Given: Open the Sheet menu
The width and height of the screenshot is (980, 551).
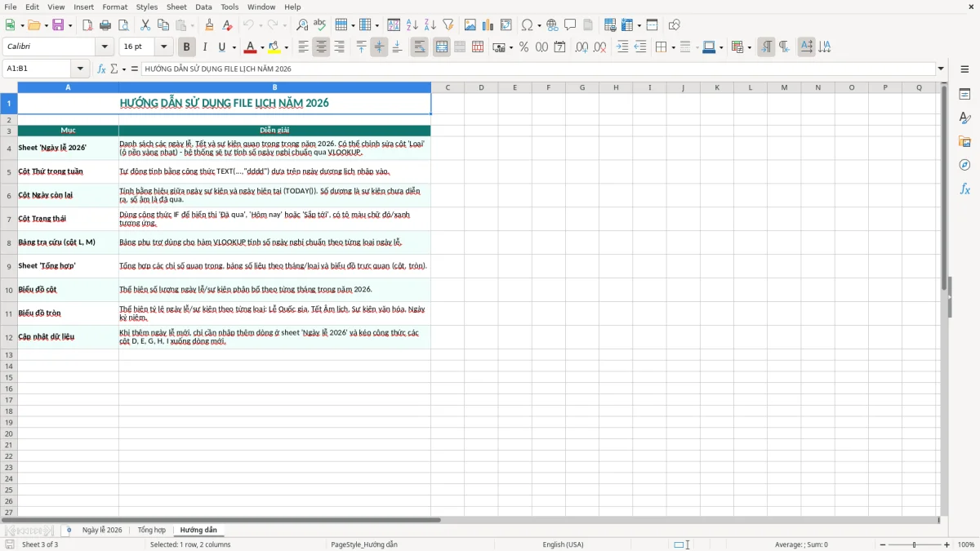Looking at the screenshot, I should pyautogui.click(x=176, y=7).
